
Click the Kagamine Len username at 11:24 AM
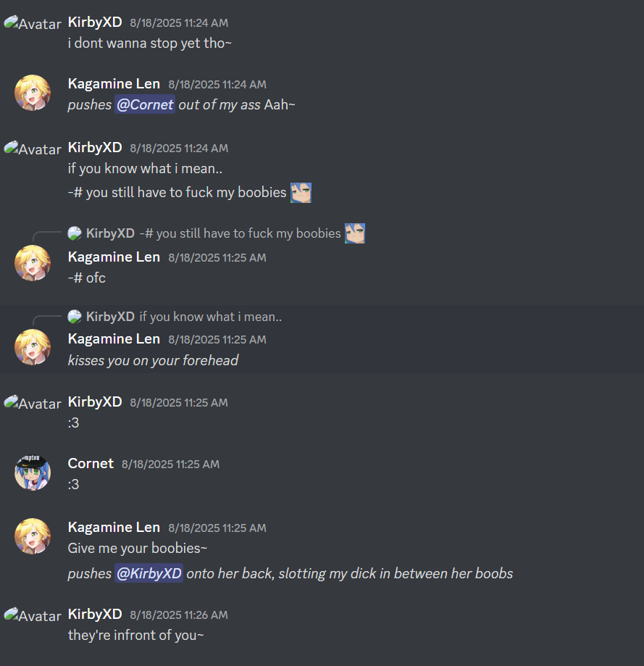(x=114, y=83)
